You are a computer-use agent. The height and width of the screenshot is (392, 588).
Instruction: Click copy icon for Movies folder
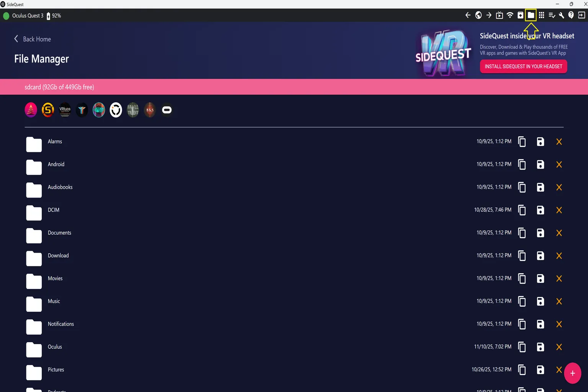(522, 279)
